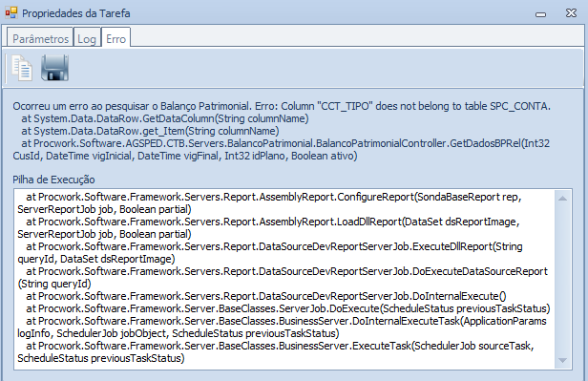
Task: Switch to the Parâmetros tab
Action: [x=40, y=38]
